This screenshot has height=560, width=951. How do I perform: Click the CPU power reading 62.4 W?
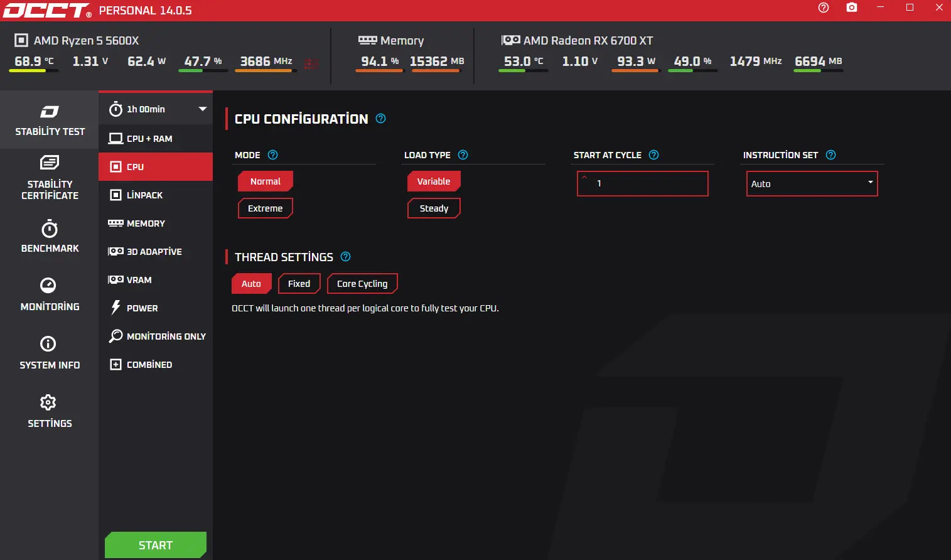[x=146, y=61]
